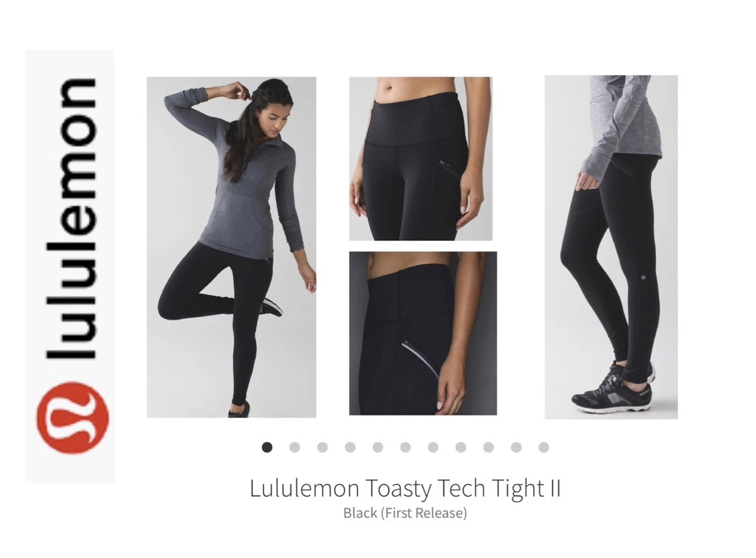Jump to the fifth carousel dot
This screenshot has width=756, height=558.
pos(378,447)
